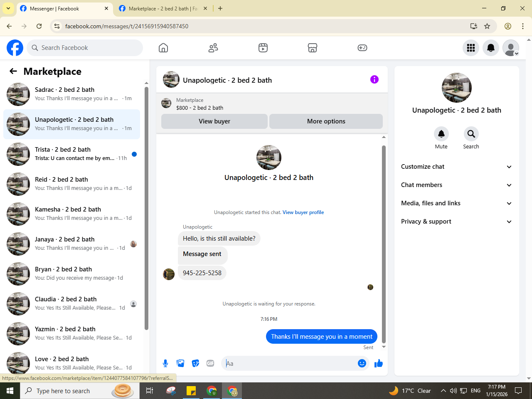Choose a GIF using the GIF icon
532x399 pixels.
click(210, 363)
